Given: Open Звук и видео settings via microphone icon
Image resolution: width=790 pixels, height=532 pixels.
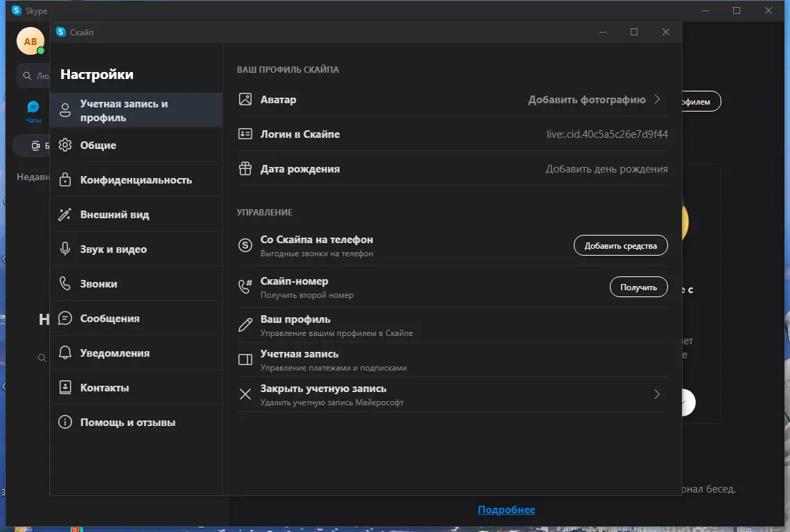Looking at the screenshot, I should coord(64,249).
